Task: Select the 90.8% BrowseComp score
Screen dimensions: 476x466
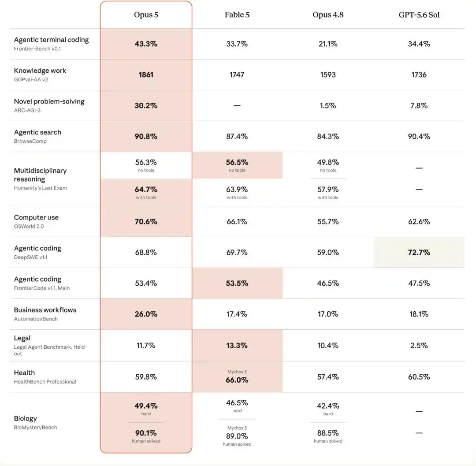Action: [x=146, y=136]
